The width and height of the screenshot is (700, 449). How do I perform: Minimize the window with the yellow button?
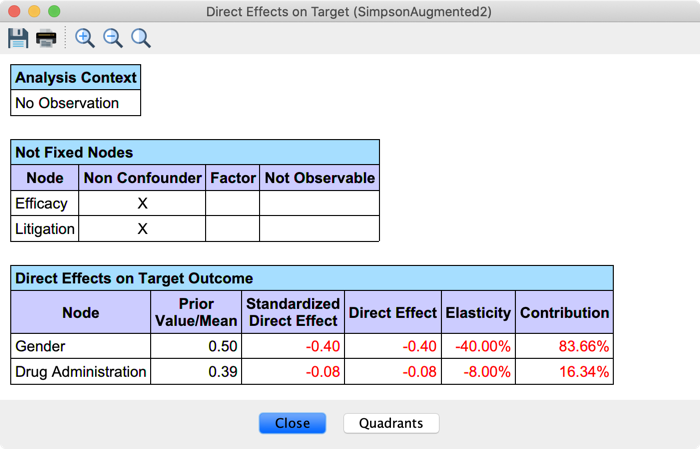[x=33, y=12]
